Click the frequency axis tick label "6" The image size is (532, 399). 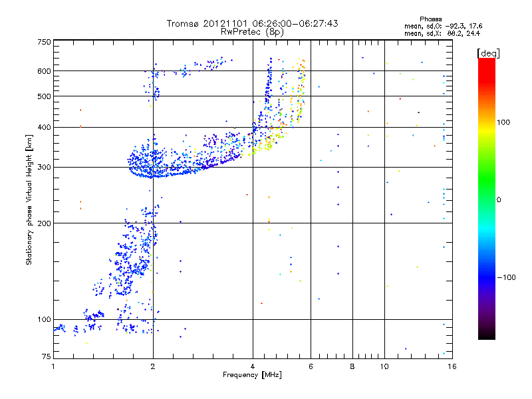click(311, 366)
